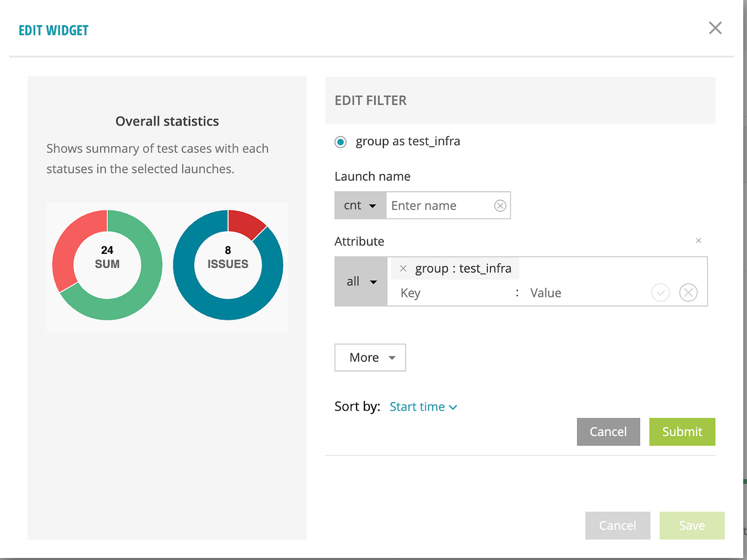Select the "group as test_infra" radio button
The height and width of the screenshot is (560, 747).
tap(340, 142)
